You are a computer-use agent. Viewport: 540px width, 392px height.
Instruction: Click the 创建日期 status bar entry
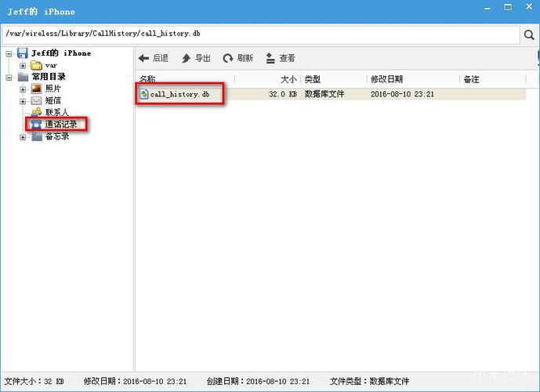(x=258, y=381)
